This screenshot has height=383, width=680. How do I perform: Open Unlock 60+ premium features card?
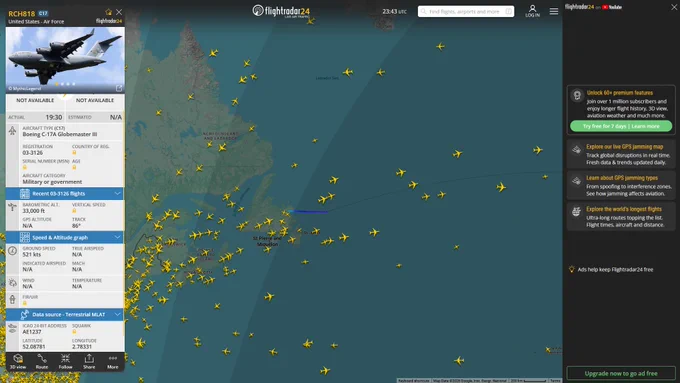(621, 109)
